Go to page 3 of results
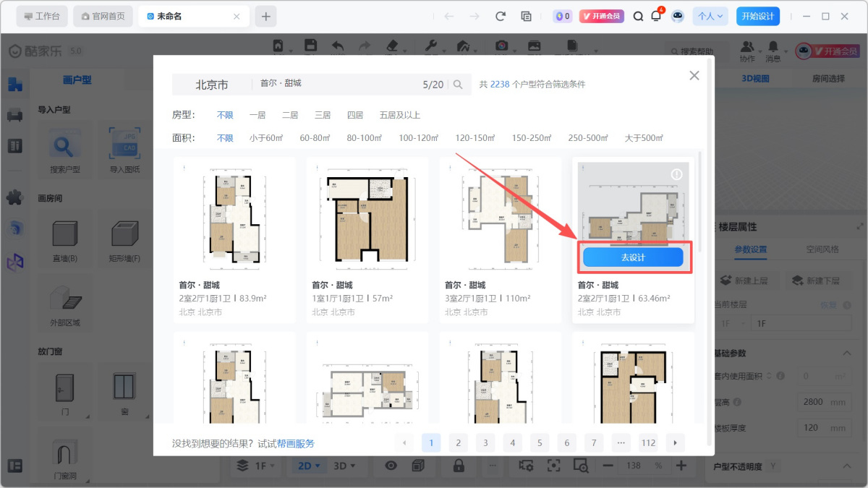This screenshot has height=488, width=868. click(x=485, y=442)
